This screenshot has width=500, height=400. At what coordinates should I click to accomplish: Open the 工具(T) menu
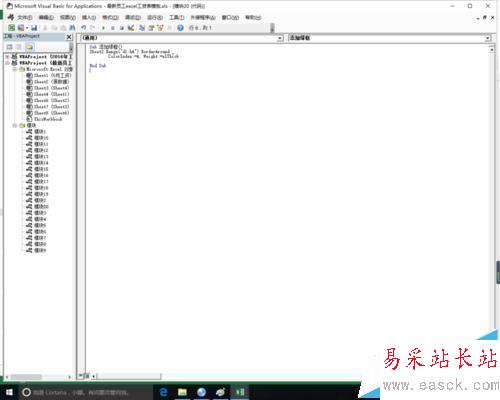click(x=177, y=17)
